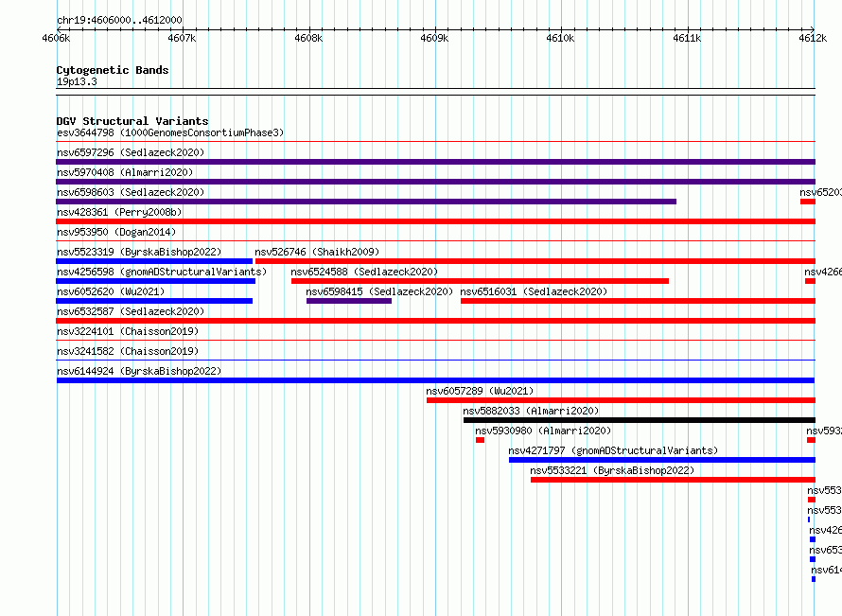Select the black bar under nsv5882033
This screenshot has width=842, height=616.
pos(640,420)
